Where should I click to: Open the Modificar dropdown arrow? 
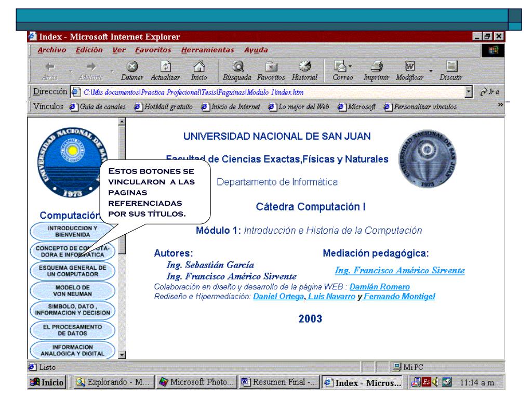coord(431,71)
